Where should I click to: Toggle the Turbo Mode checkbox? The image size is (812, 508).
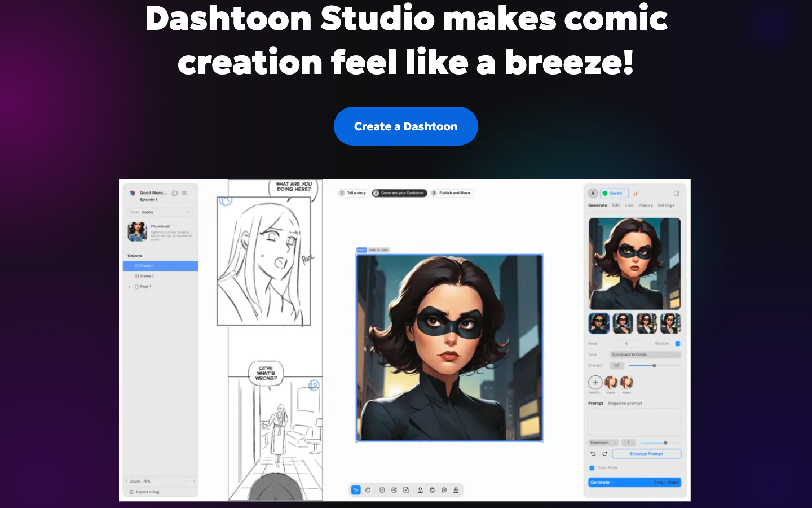tap(592, 468)
